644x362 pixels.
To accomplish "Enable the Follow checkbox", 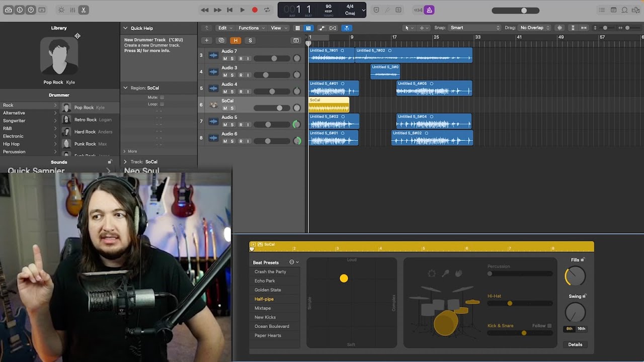I will (549, 326).
